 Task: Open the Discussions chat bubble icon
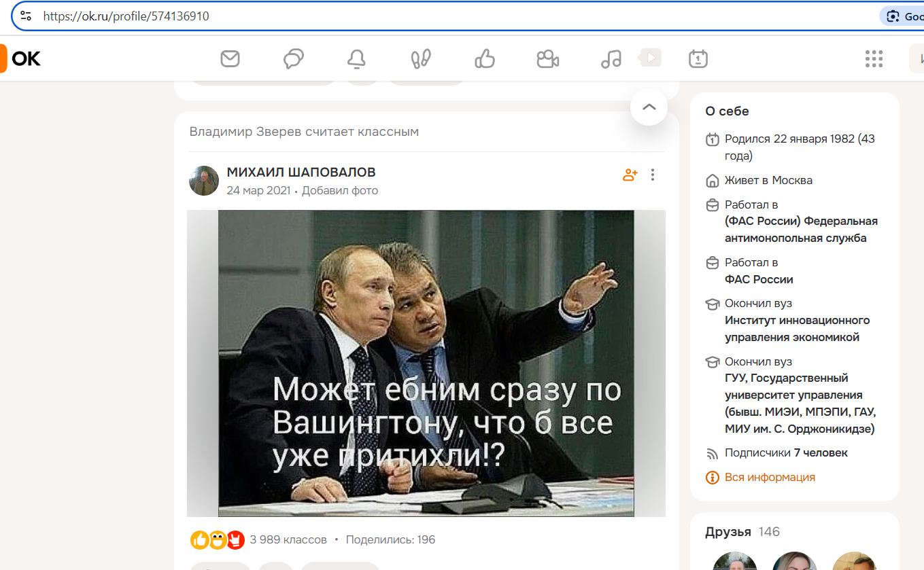point(293,59)
